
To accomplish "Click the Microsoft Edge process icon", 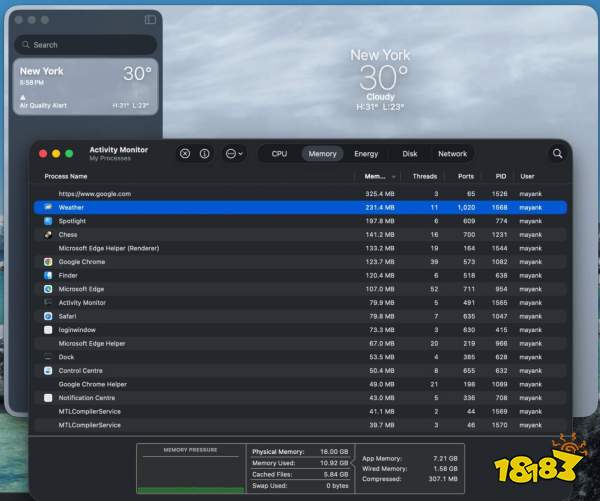I will [48, 289].
